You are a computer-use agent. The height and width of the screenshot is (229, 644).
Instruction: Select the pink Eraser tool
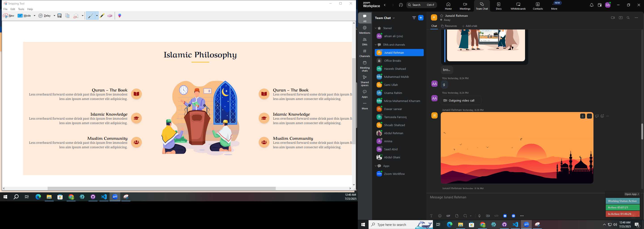pos(110,16)
